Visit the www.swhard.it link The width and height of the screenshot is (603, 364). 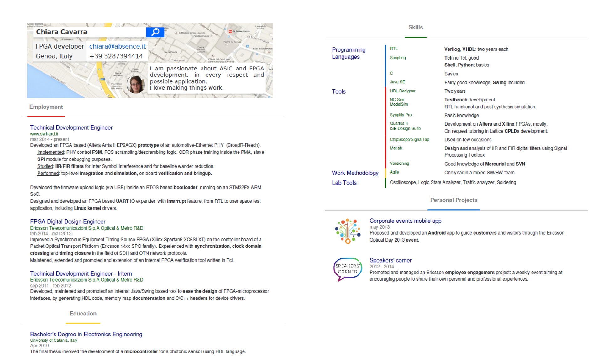(x=44, y=134)
